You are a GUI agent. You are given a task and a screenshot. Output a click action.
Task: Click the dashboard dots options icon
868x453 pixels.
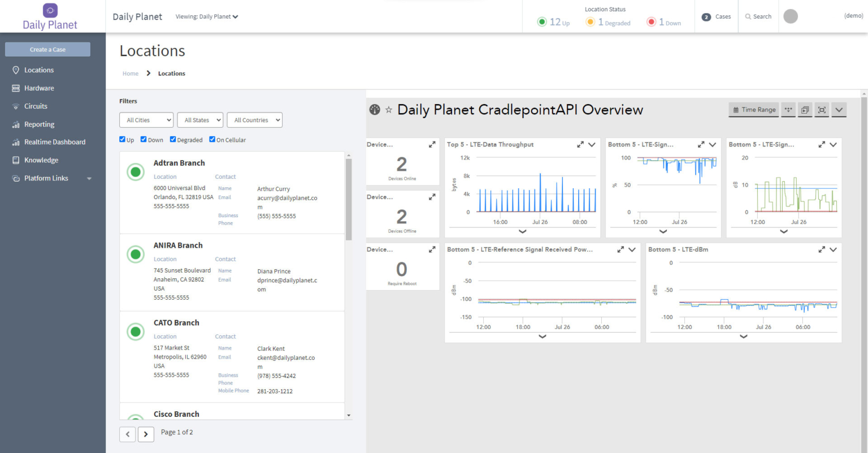coord(788,110)
